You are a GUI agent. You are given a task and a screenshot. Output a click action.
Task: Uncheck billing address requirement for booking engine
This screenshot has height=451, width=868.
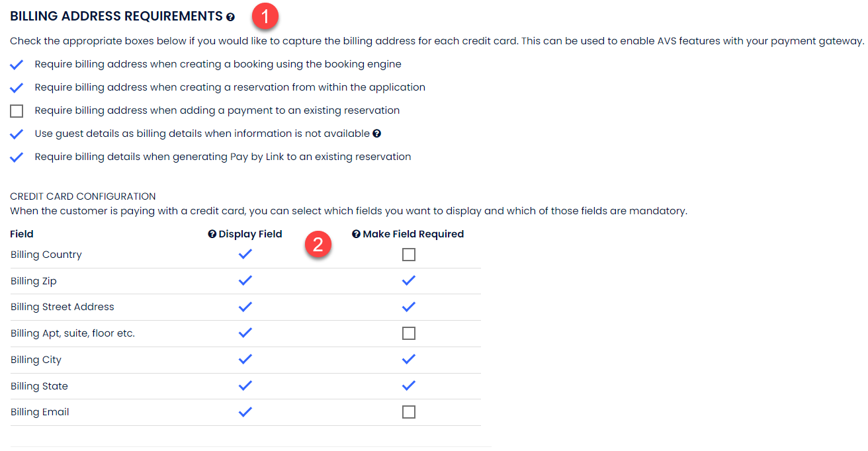tap(17, 65)
